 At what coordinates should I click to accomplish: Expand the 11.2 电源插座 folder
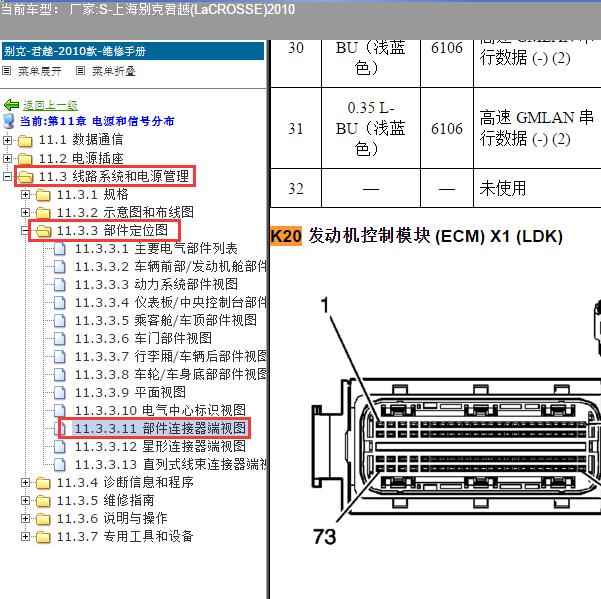[x=7, y=158]
